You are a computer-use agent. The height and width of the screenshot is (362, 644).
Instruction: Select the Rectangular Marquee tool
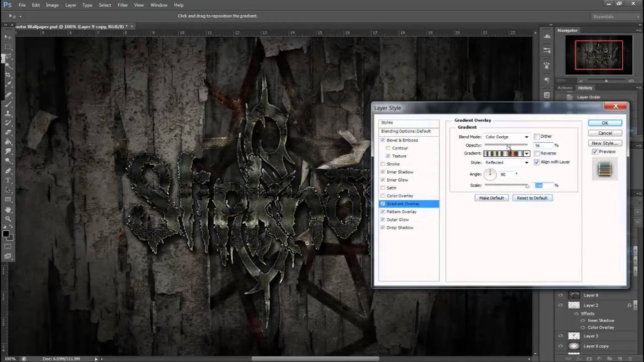(x=8, y=46)
